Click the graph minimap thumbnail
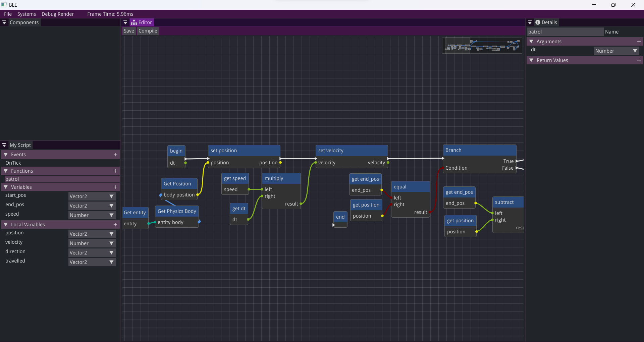Screen dimensions: 644x342 pyautogui.click(x=483, y=46)
